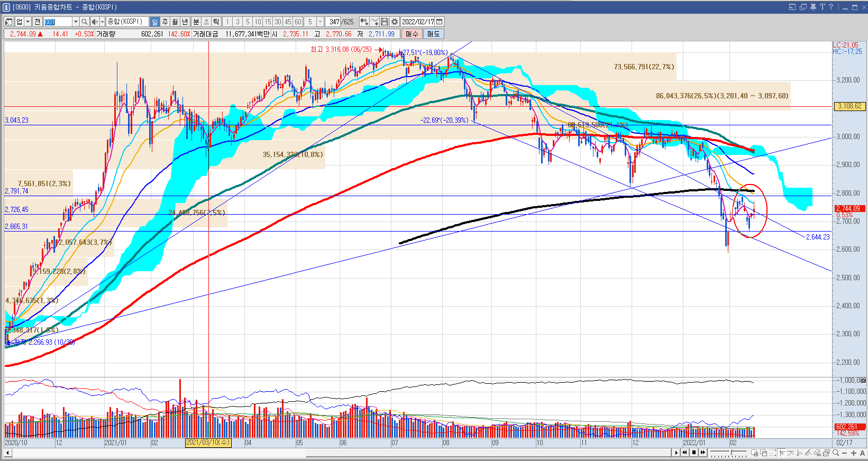Click the horizontal scrollbar left arrow
The height and width of the screenshot is (461, 868).
click(7, 453)
